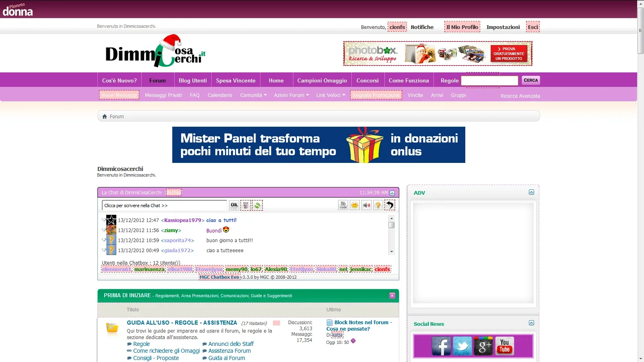Viewport: 644px width, 362px height.
Task: Toggle chat sound with speaker icon
Action: [x=366, y=205]
